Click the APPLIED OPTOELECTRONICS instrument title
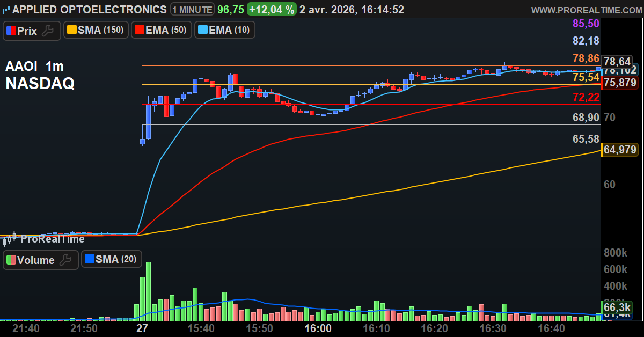Image resolution: width=644 pixels, height=337 pixels. point(90,10)
